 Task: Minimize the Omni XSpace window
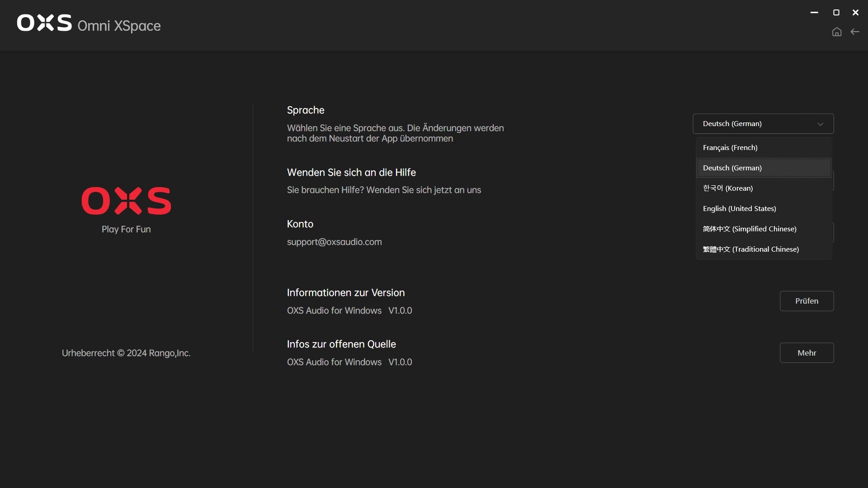coord(814,13)
